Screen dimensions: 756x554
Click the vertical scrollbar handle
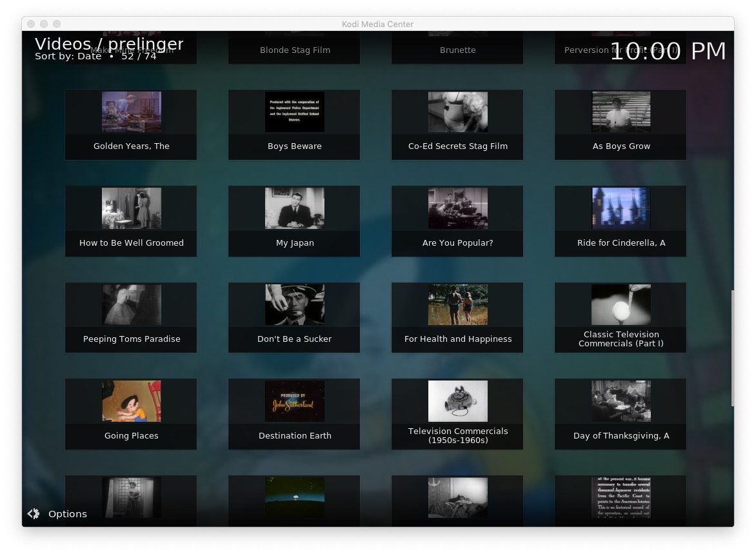pos(731,348)
